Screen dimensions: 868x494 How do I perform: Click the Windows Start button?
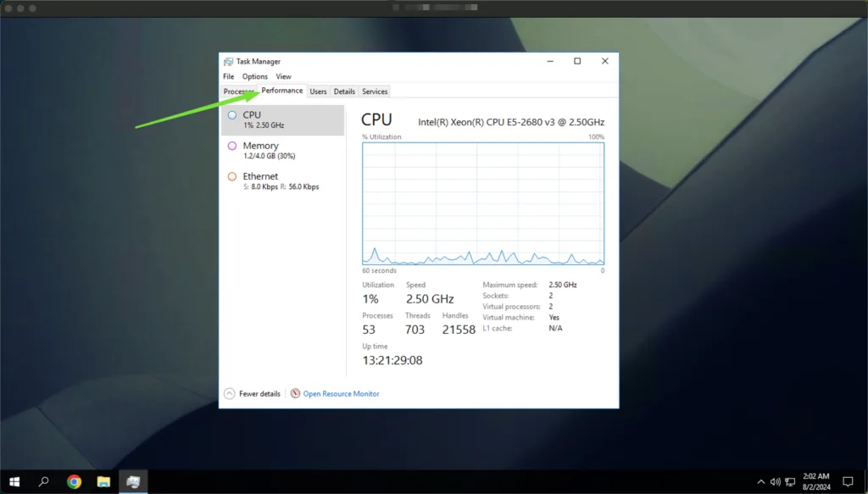14,481
